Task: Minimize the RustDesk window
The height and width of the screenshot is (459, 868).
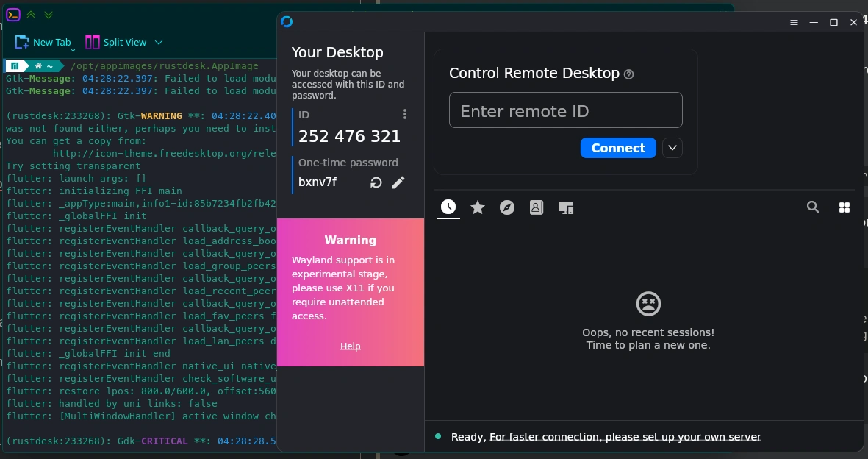Action: (814, 22)
